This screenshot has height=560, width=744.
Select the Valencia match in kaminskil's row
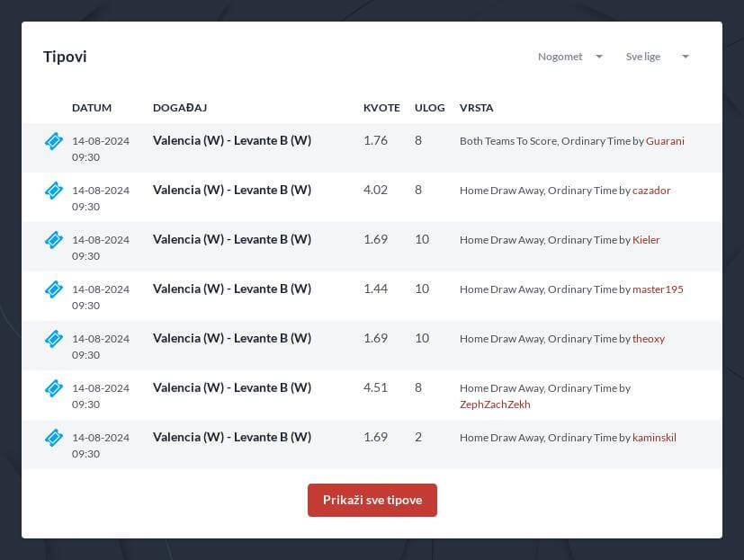coord(232,437)
